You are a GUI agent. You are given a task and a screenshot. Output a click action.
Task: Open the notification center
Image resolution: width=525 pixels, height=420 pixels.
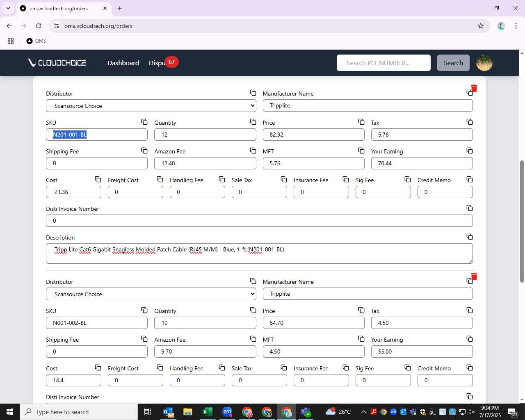point(513,412)
